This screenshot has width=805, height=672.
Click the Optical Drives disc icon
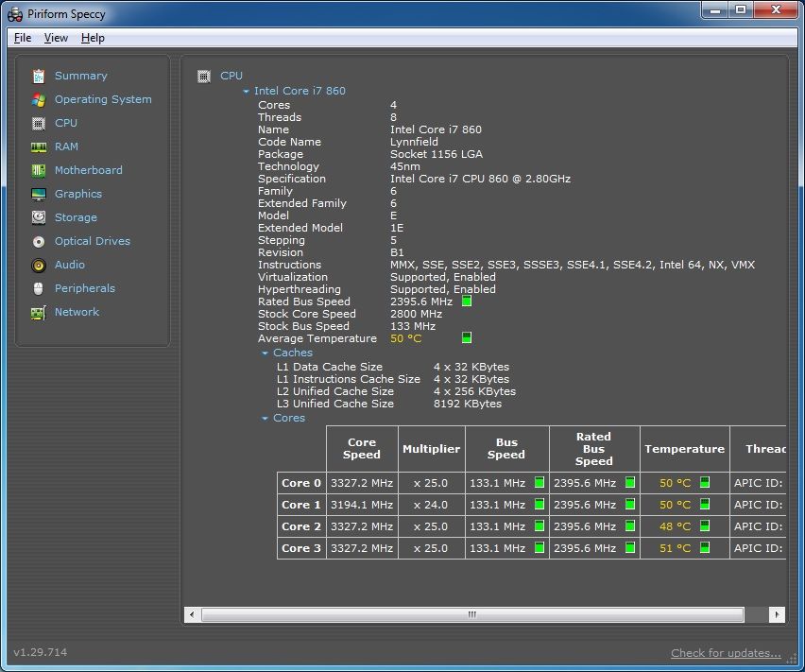pyautogui.click(x=39, y=241)
